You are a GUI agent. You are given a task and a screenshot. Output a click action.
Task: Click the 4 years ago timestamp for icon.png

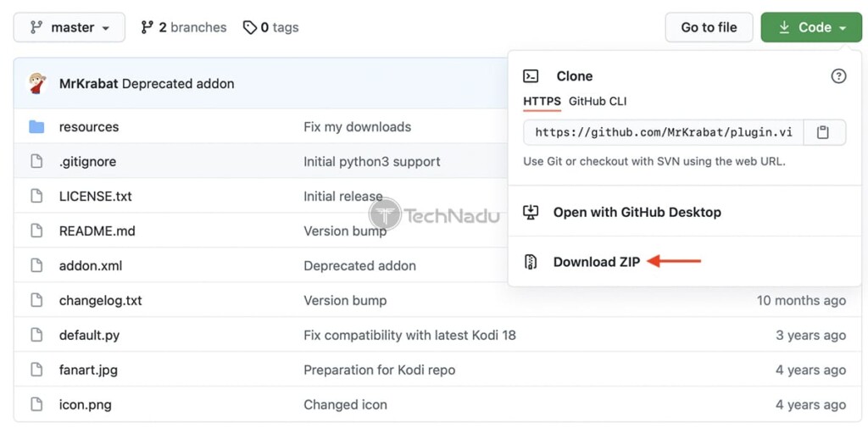point(810,404)
